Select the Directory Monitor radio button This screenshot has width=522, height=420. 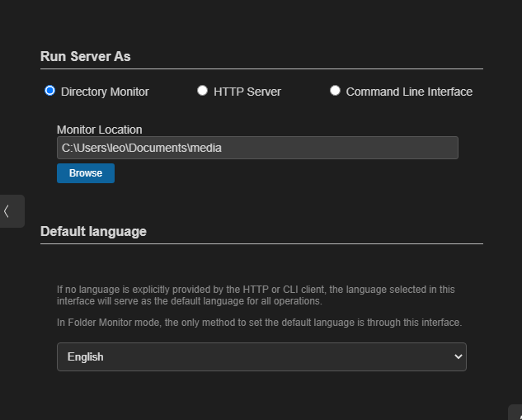(x=50, y=91)
